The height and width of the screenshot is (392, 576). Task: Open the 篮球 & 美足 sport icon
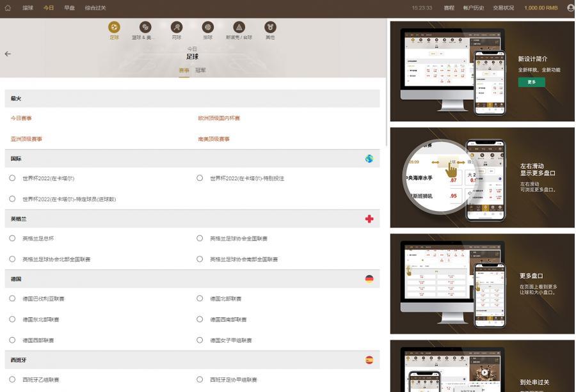[x=145, y=28]
